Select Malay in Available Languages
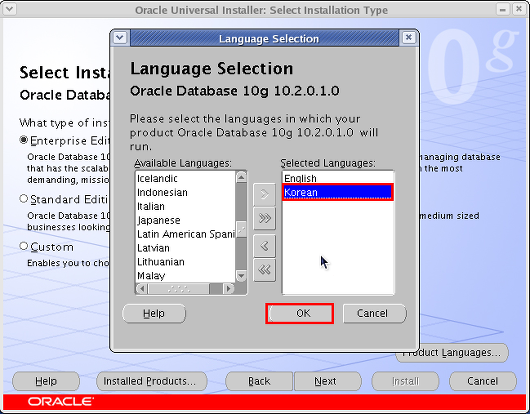The image size is (530, 414). 185,276
